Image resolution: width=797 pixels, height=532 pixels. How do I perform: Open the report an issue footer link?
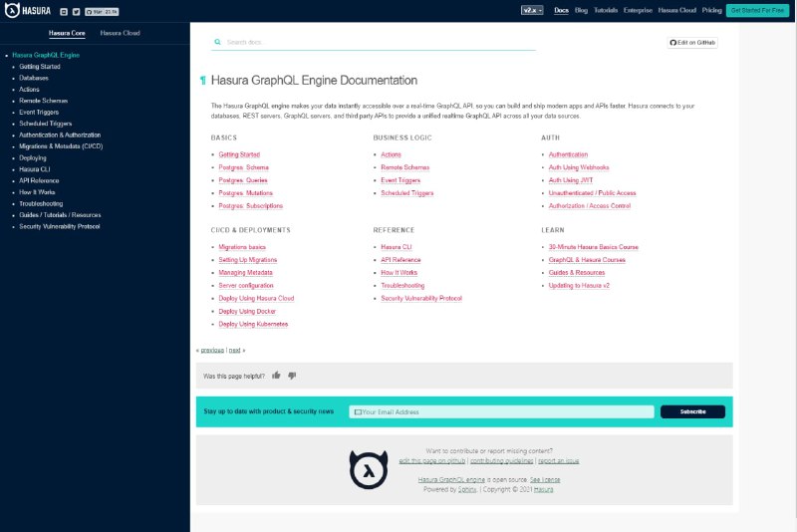(x=559, y=461)
